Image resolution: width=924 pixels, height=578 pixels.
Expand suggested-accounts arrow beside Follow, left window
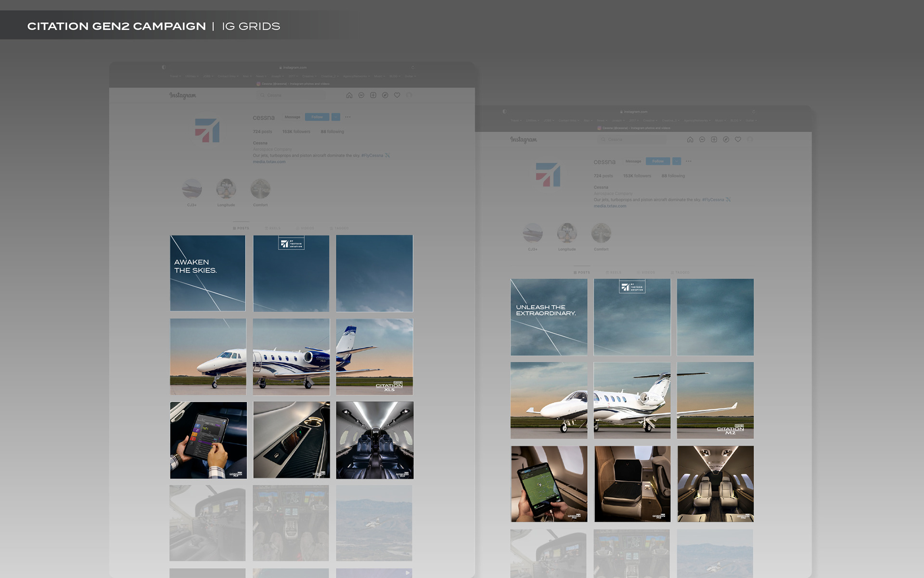336,117
